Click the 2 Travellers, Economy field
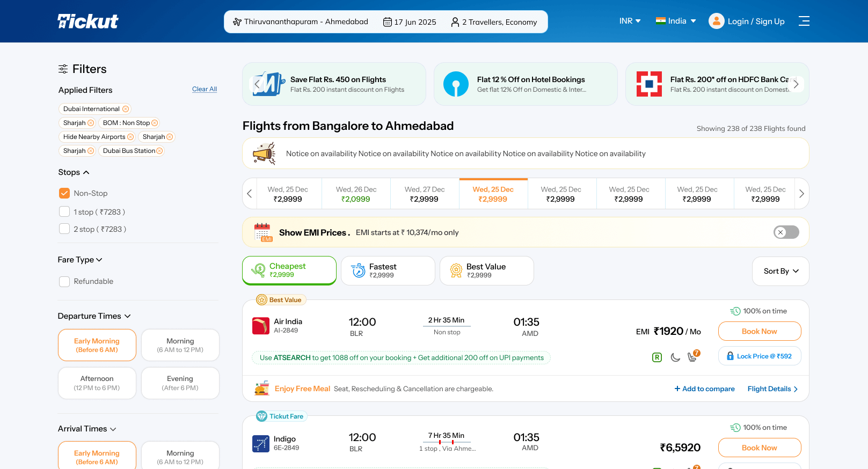The width and height of the screenshot is (868, 469). (x=494, y=22)
